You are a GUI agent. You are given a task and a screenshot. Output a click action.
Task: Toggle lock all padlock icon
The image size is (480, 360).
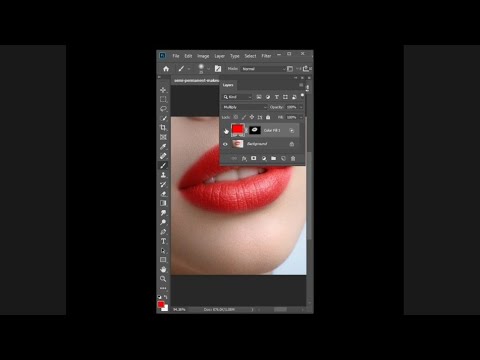(268, 117)
